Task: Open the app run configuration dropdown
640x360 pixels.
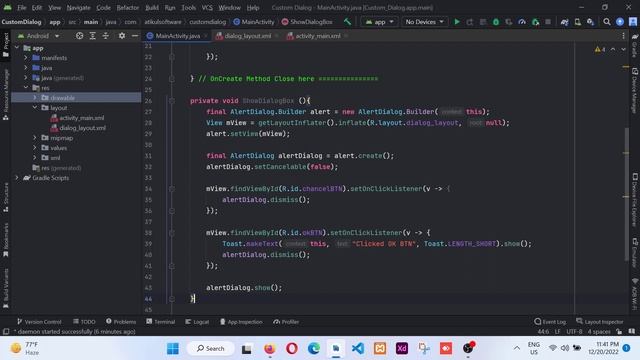Action: [379, 22]
